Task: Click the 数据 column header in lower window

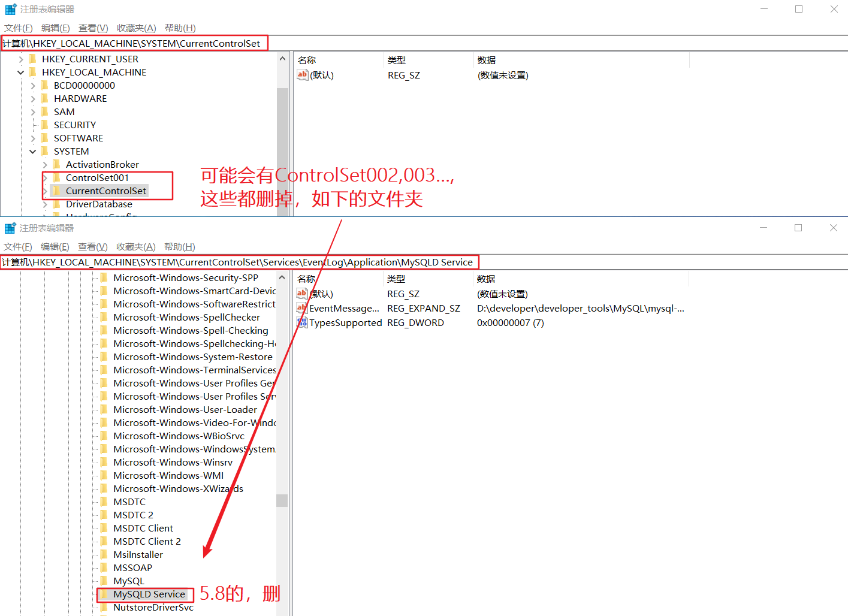Action: coord(486,279)
